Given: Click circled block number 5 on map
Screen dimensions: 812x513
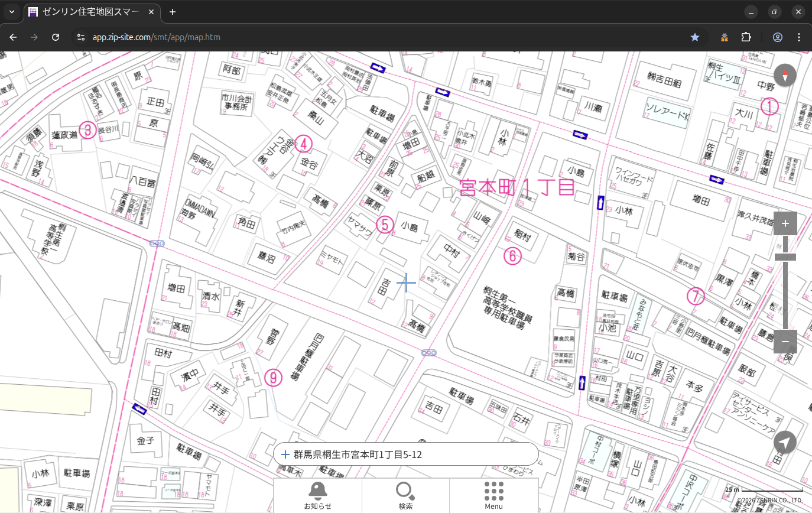Looking at the screenshot, I should 385,225.
